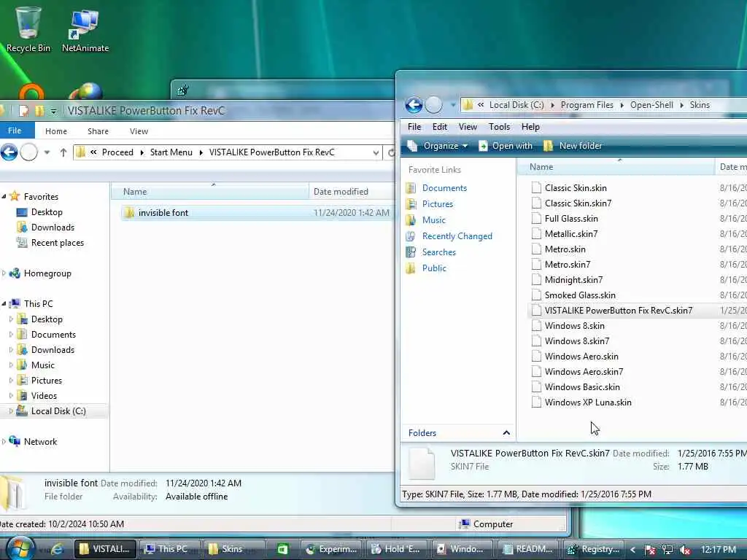
Task: Open the File tab in VISTALIKE window
Action: [x=15, y=131]
